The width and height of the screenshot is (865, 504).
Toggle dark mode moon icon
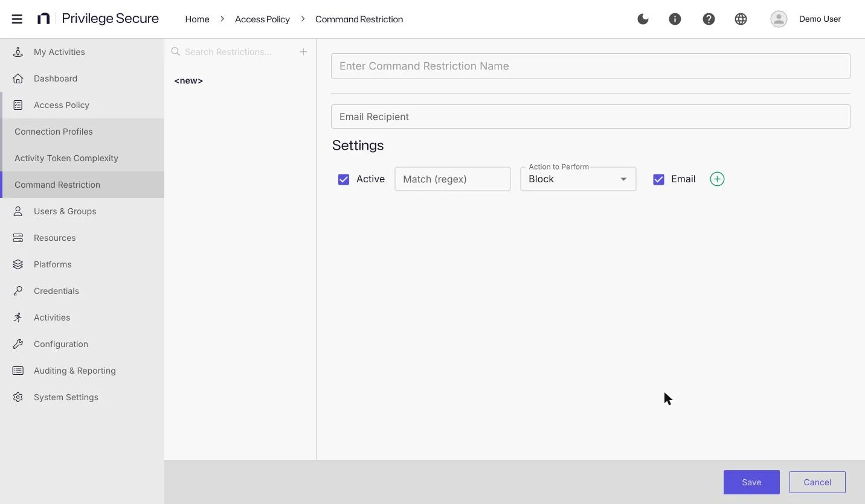(x=643, y=19)
